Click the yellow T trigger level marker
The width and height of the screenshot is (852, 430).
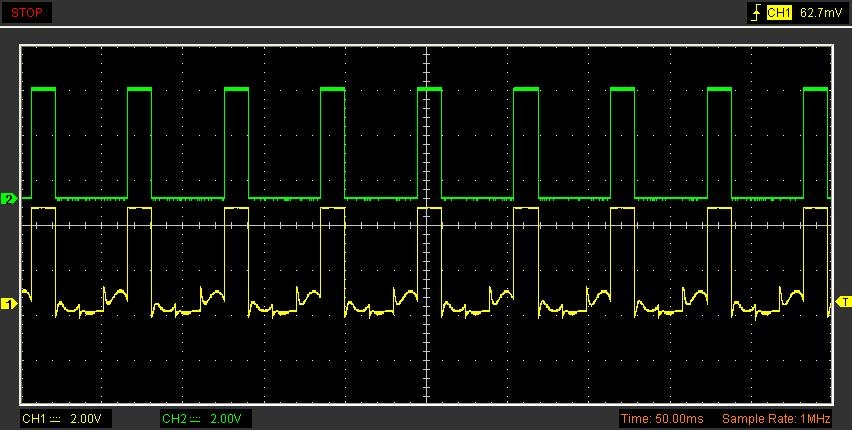(x=843, y=301)
